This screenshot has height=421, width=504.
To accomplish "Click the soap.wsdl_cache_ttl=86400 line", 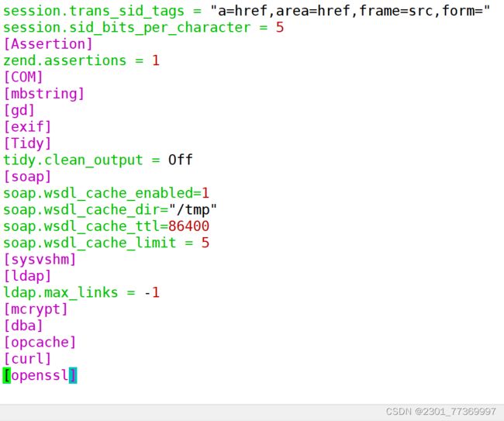I will click(106, 226).
